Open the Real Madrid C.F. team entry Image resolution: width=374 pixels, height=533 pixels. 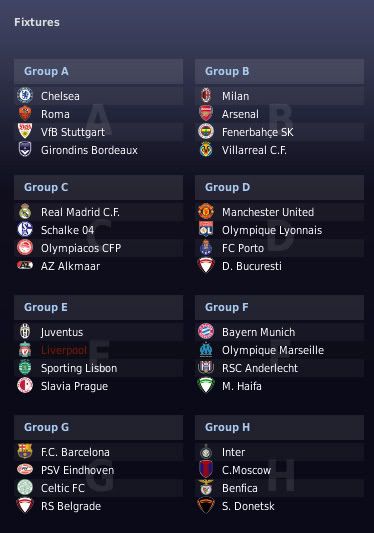[80, 212]
